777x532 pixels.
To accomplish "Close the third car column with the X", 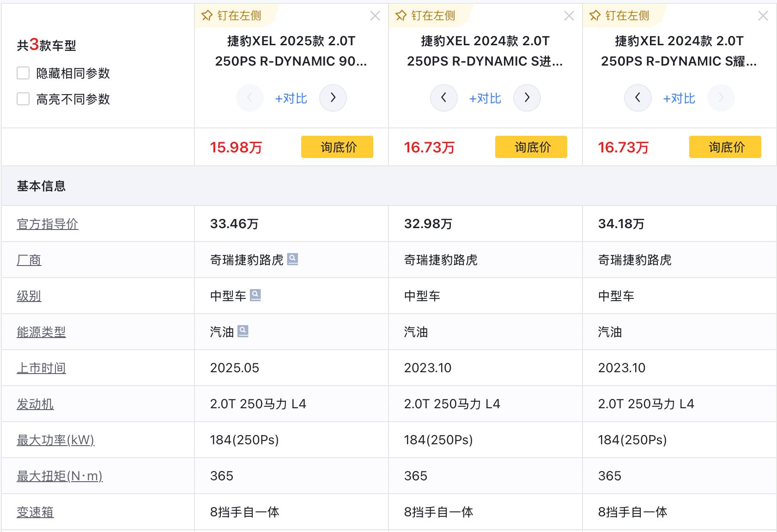I will (x=763, y=16).
